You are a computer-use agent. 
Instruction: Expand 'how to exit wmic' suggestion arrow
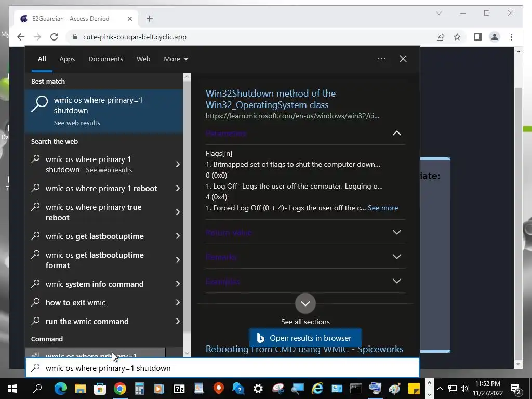(x=178, y=303)
